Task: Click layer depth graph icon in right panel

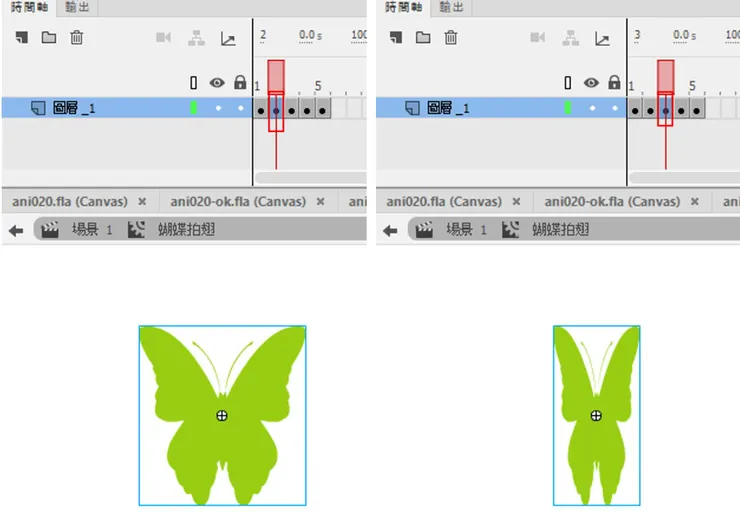Action: coord(602,39)
